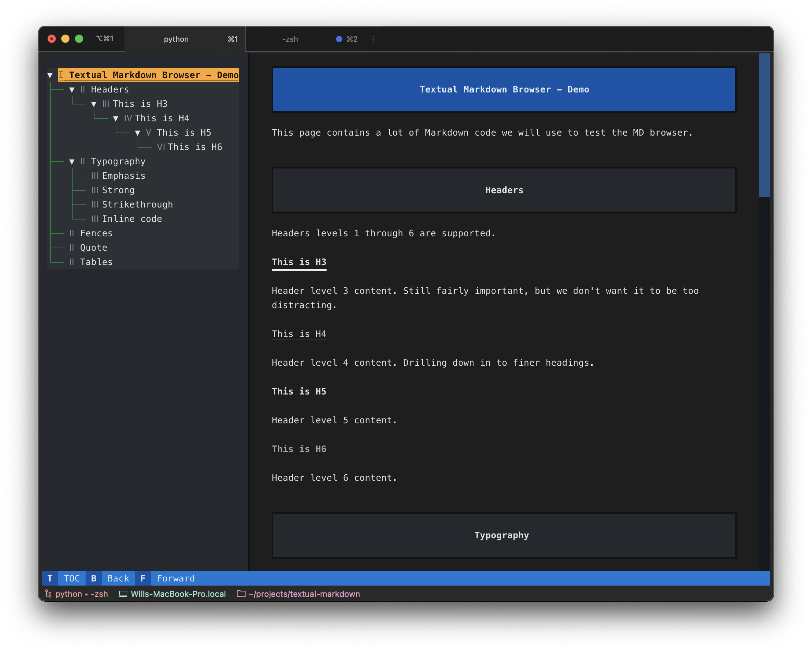Select the Emphasis item under Typography
Screen dimensions: 812x652
[x=122, y=175]
